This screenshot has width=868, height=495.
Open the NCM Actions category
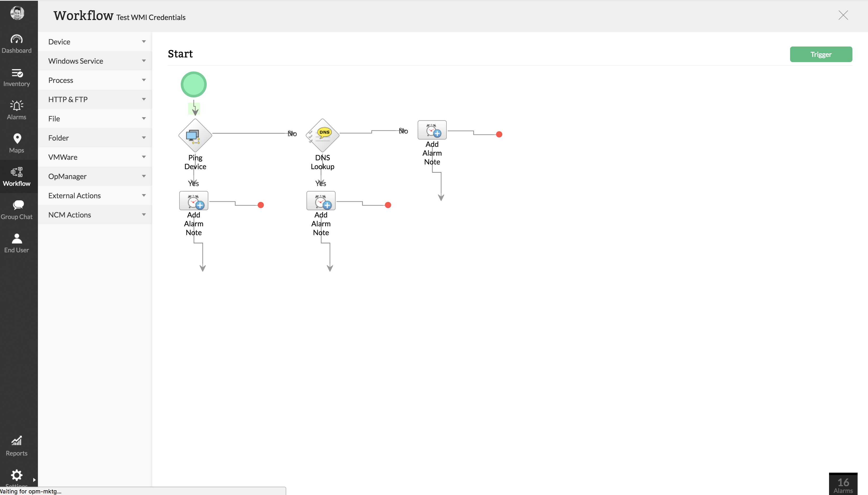(95, 215)
